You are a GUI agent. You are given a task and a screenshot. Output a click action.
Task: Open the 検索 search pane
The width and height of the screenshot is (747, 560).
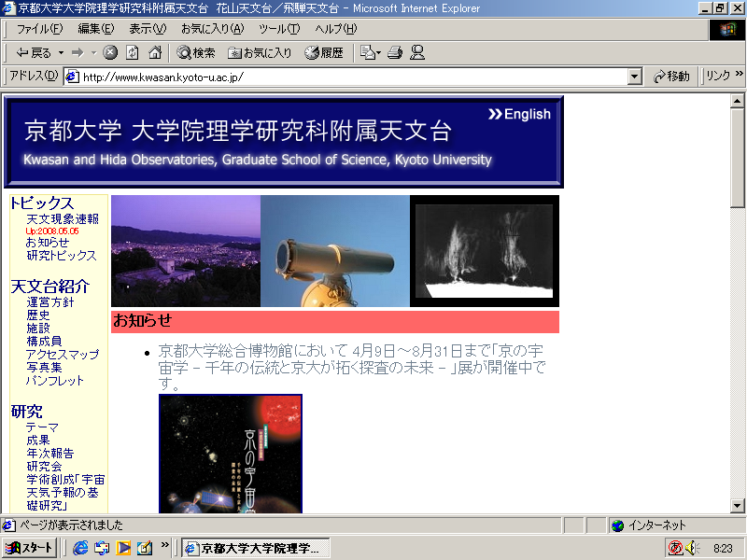[196, 53]
